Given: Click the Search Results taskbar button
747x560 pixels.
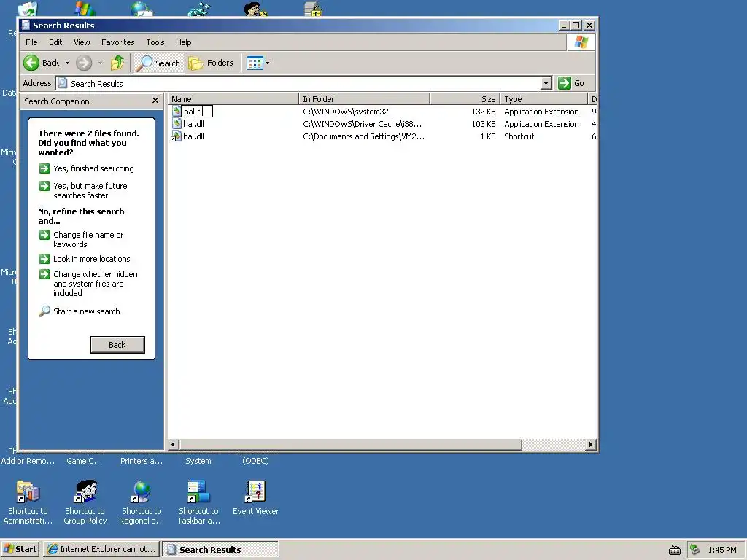Looking at the screenshot, I should 220,549.
